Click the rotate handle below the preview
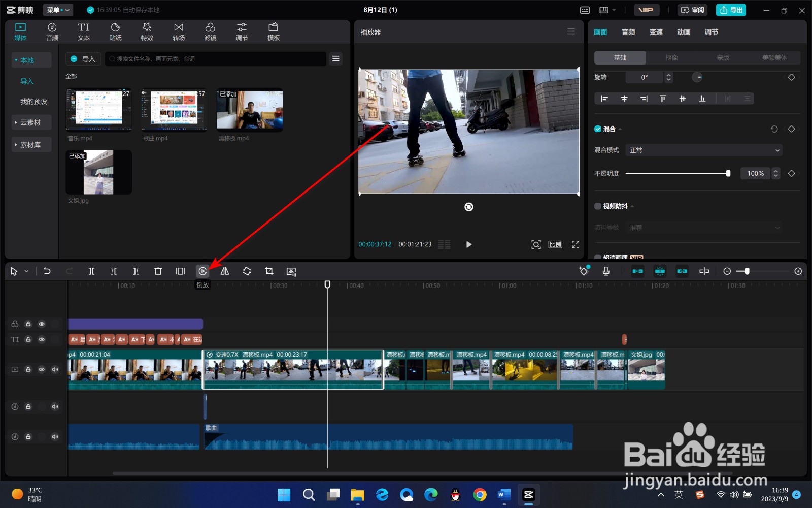812x508 pixels. [469, 207]
